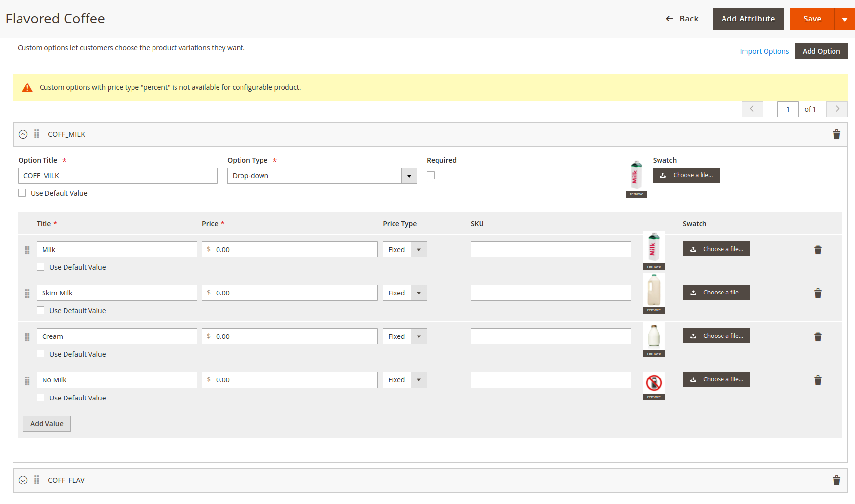Click drag handle next to COFF_MILK header
This screenshot has height=504, width=855.
click(37, 134)
